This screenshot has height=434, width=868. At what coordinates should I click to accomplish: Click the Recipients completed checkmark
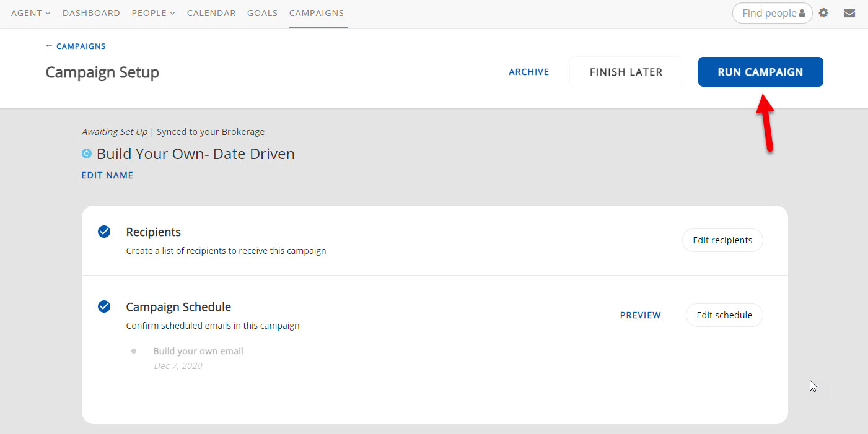[x=104, y=232]
